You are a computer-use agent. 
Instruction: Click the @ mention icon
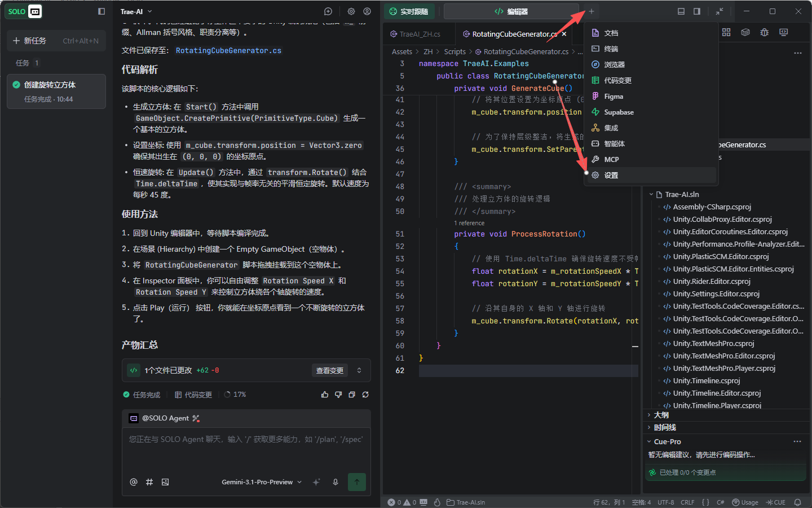[x=134, y=482]
